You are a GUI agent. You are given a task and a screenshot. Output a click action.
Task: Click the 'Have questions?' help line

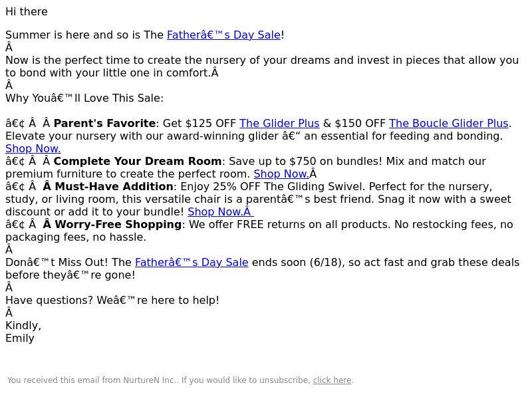112,301
